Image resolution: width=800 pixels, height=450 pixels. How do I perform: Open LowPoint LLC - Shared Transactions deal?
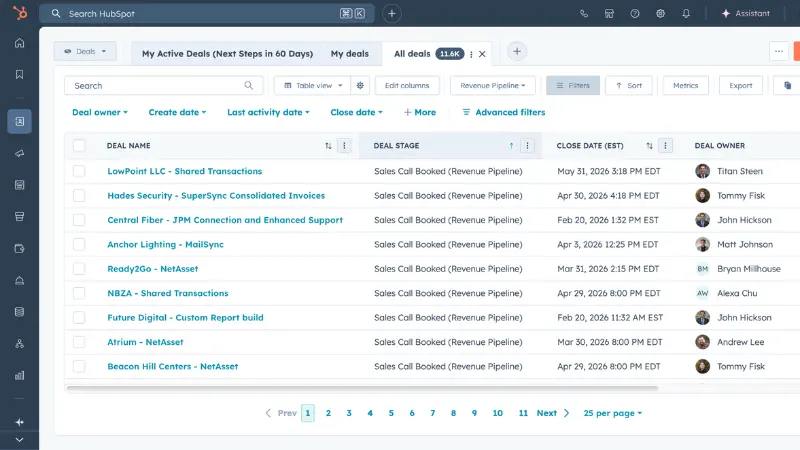[185, 171]
